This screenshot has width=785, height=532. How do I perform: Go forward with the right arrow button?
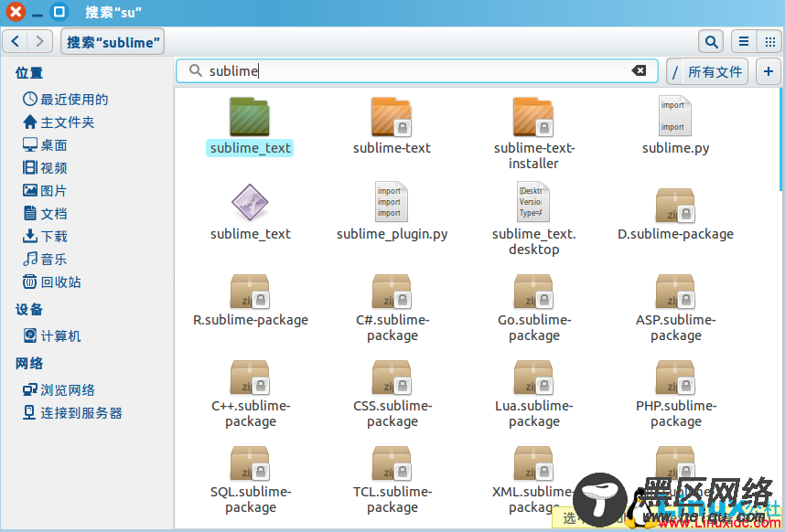tap(39, 41)
